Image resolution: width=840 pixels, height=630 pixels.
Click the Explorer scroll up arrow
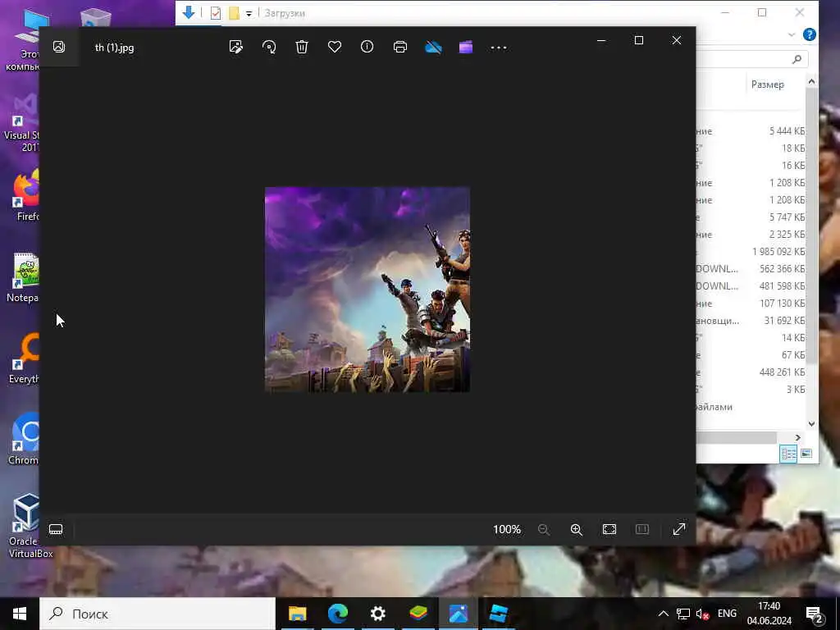click(x=811, y=81)
